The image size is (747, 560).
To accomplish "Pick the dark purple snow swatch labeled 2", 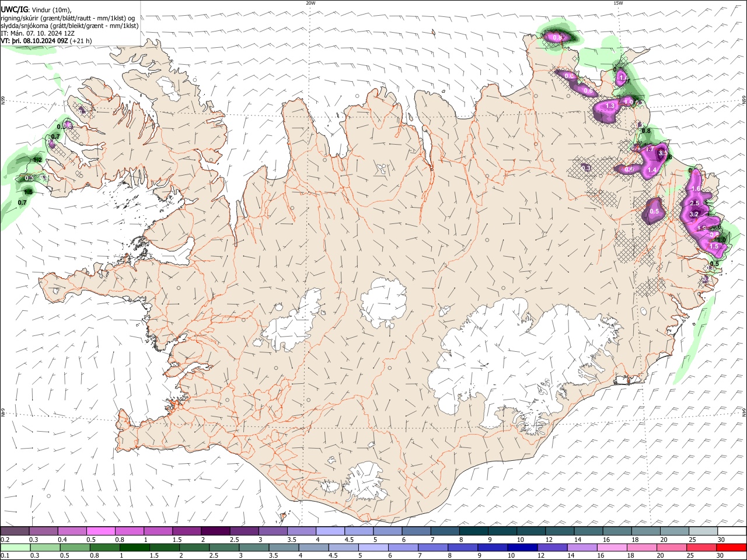I will click(215, 531).
